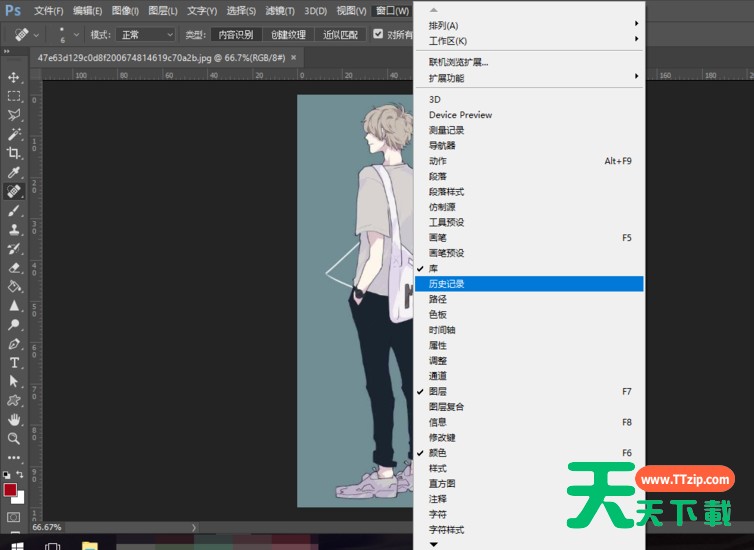Screen dimensions: 754x550
Task: Expand the 工作区(K) submenu
Action: (529, 40)
